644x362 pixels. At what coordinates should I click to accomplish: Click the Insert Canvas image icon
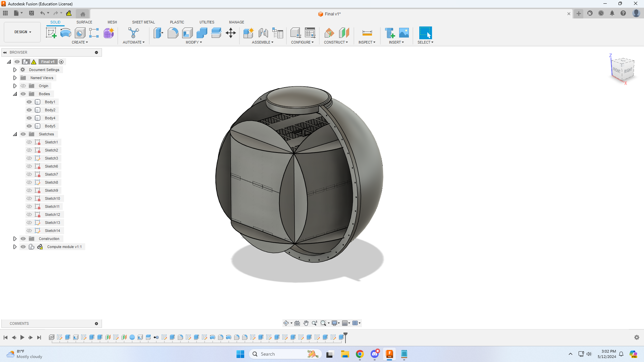(x=404, y=33)
